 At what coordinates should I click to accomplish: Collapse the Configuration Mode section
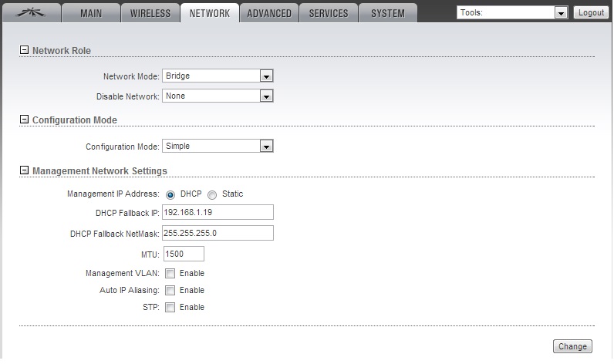point(24,120)
